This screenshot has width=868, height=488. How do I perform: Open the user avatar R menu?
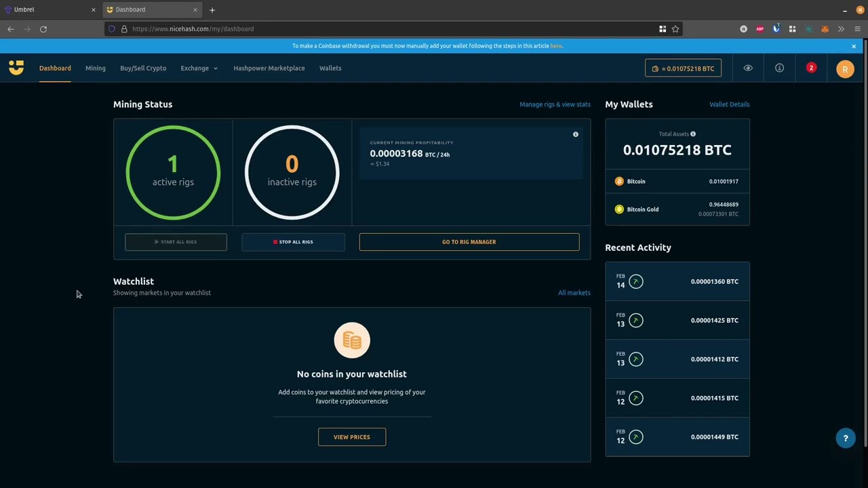[x=845, y=69]
